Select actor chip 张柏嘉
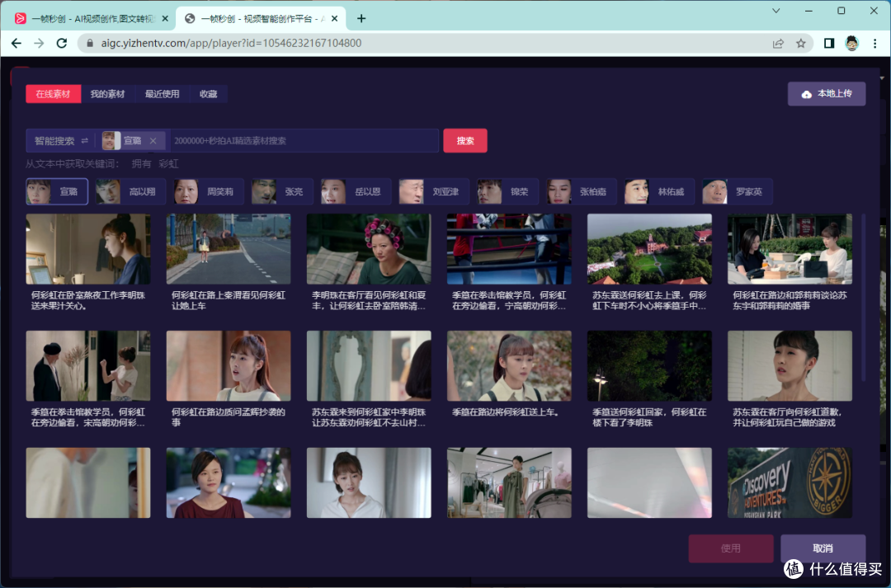Viewport: 891px width, 588px height. [582, 191]
